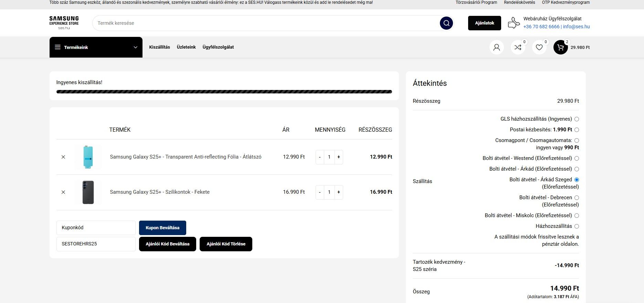Open the product compare icon
644x303 pixels.
pyautogui.click(x=518, y=47)
